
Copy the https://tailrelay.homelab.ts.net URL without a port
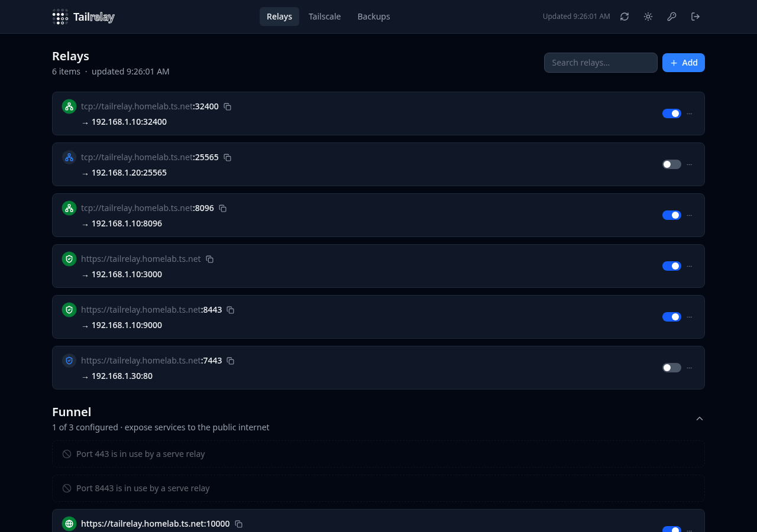tap(210, 259)
